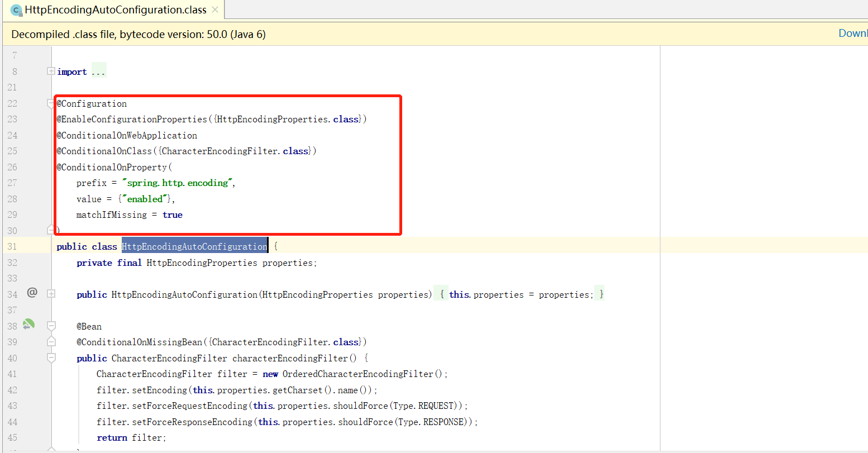
Task: Click the "spring.http.encoding" string literal
Action: [178, 183]
